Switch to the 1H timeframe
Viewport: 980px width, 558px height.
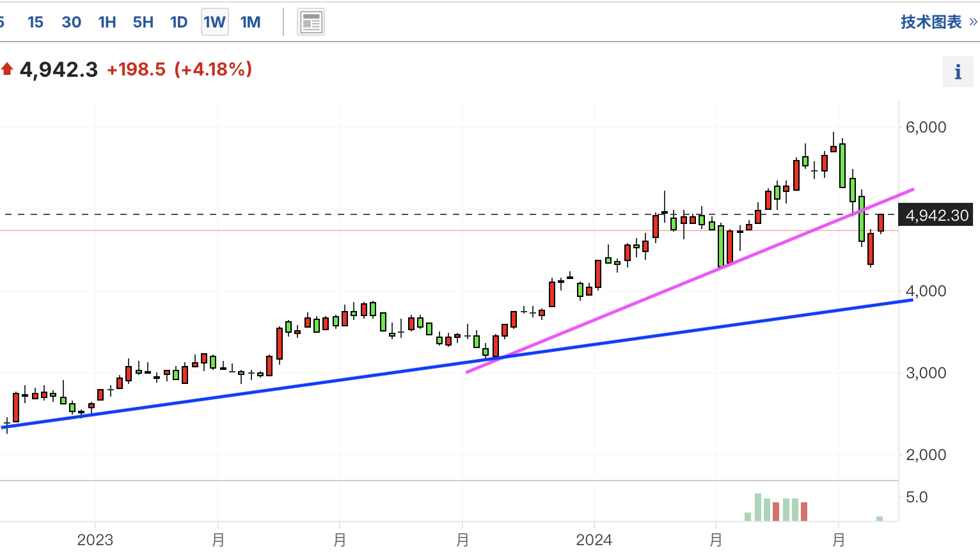point(107,22)
